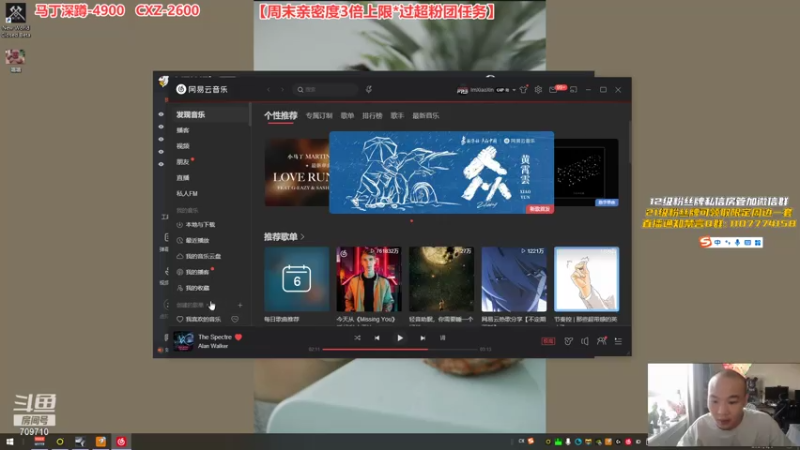The image size is (800, 450).
Task: Open the New World Closed Beta desktop icon
Action: pos(16,20)
